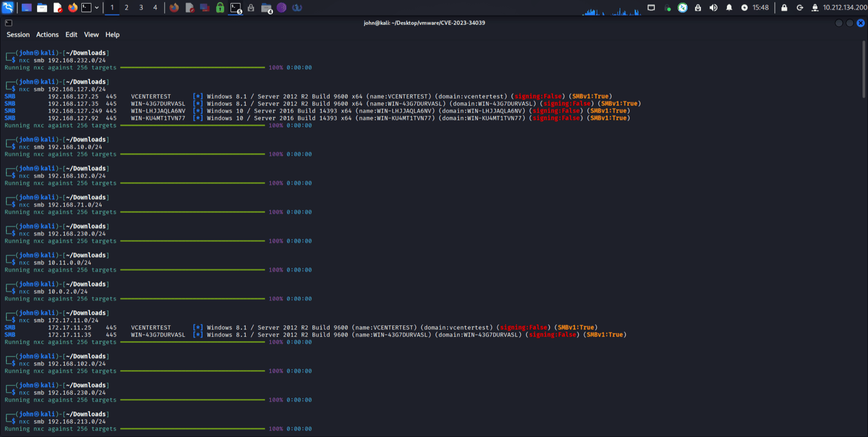Focus the grouped file manager taskbar item
Screen dimensions: 868x437
click(266, 8)
